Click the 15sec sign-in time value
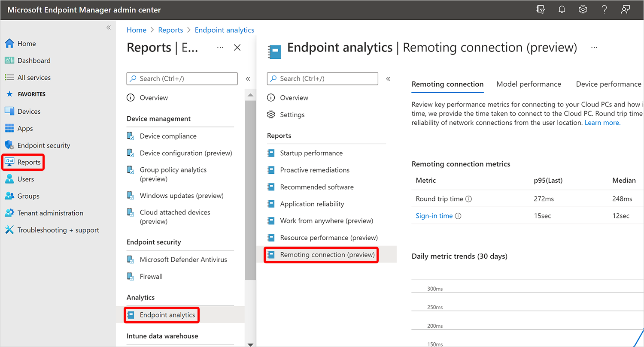Screen dimensions: 644x347 point(542,216)
